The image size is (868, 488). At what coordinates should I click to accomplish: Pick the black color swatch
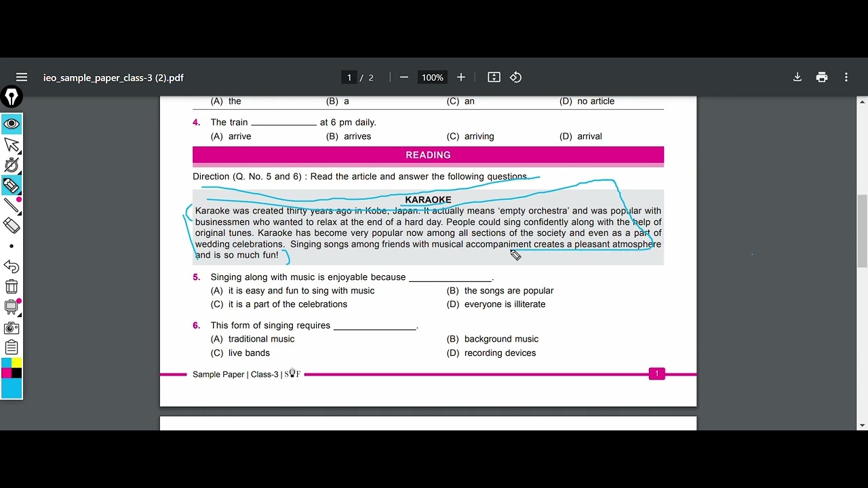coord(17,373)
